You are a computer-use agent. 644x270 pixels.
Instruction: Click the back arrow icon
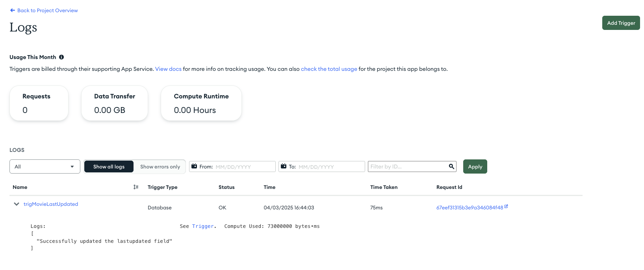[x=13, y=11]
